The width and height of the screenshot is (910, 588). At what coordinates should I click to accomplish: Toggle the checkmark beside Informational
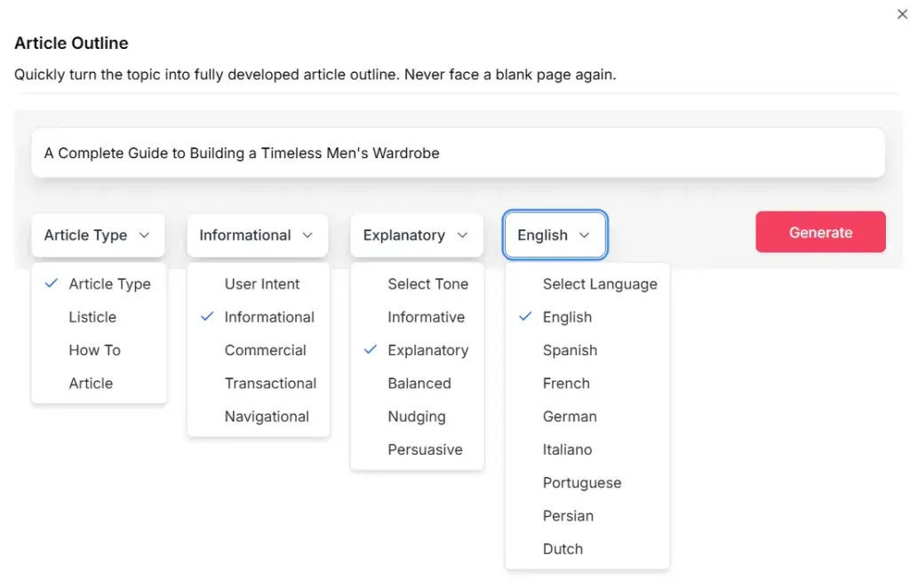204,316
